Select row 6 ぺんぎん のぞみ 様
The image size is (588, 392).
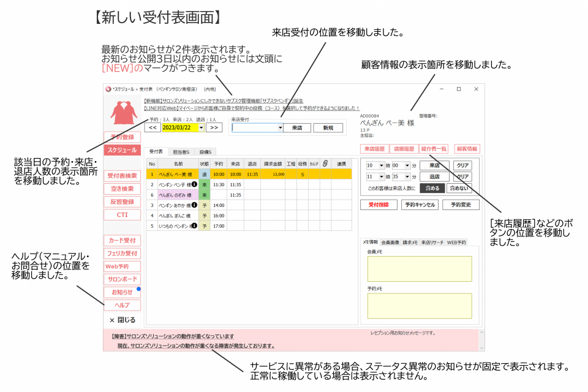click(x=249, y=195)
